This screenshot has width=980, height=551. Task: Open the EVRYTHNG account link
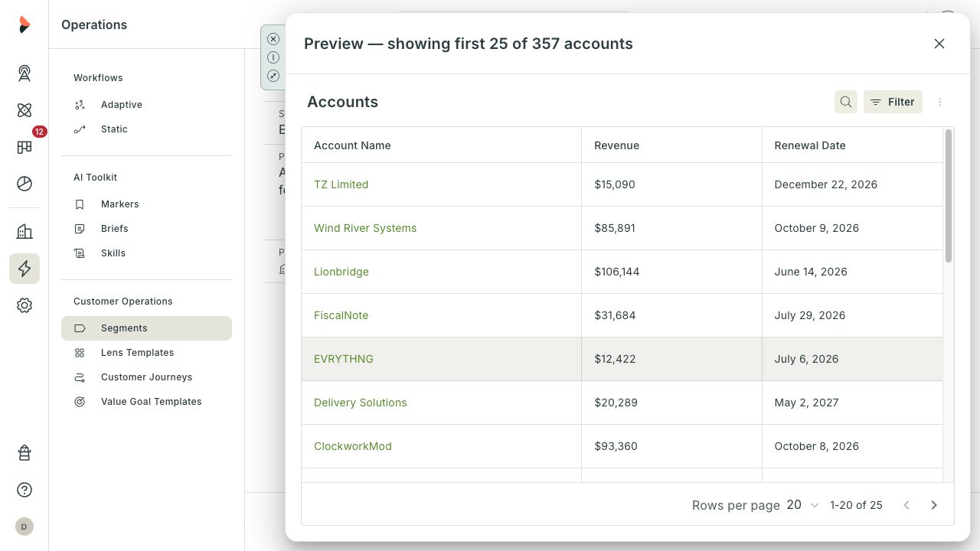click(344, 359)
